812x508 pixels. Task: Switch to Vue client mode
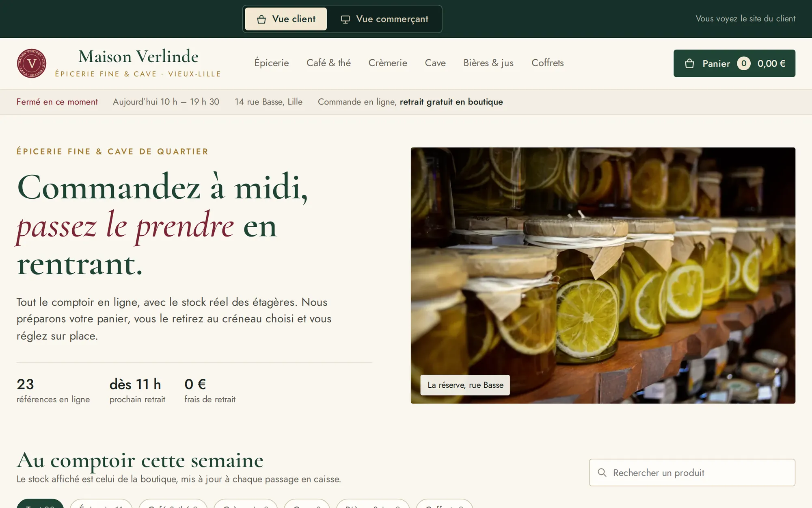tap(286, 19)
